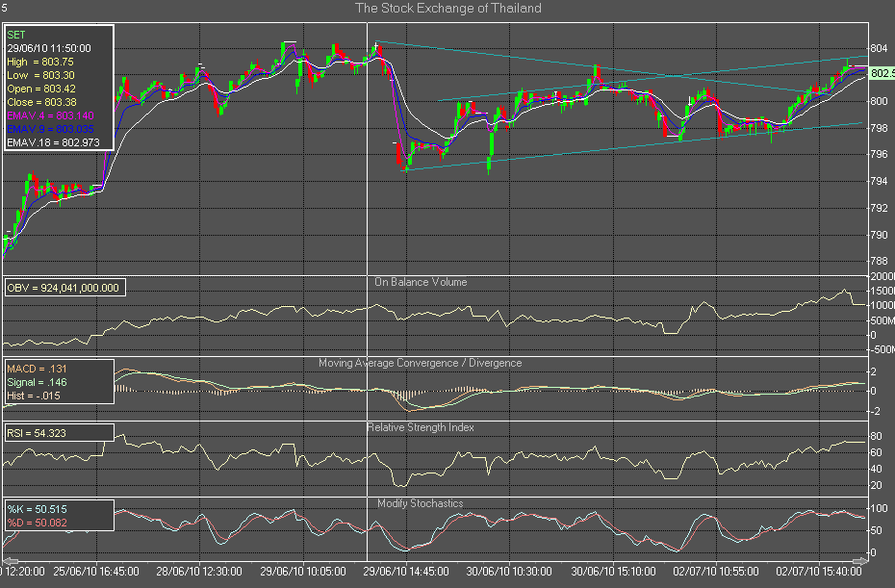Click the "MACD = .131" readout
The image size is (895, 588).
[x=38, y=369]
